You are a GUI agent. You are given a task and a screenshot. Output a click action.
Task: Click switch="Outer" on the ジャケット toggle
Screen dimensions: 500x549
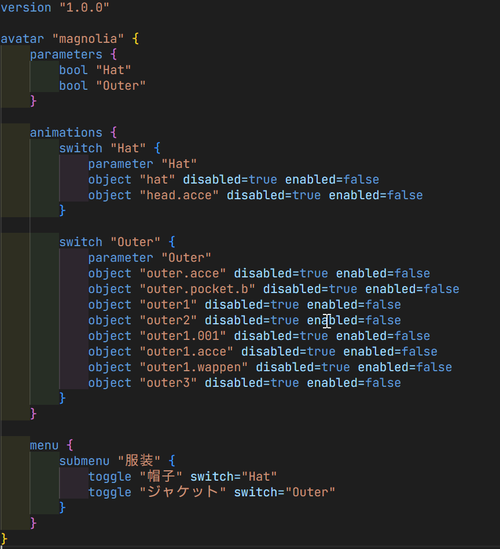(x=284, y=492)
